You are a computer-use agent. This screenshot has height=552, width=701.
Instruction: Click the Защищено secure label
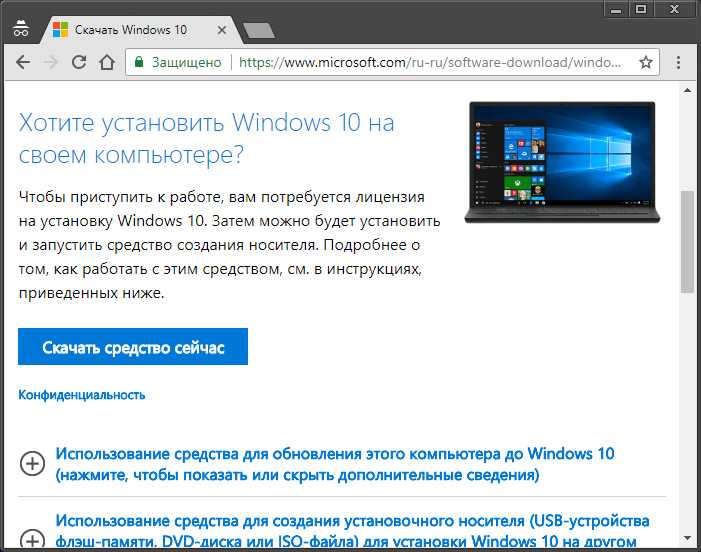point(186,62)
